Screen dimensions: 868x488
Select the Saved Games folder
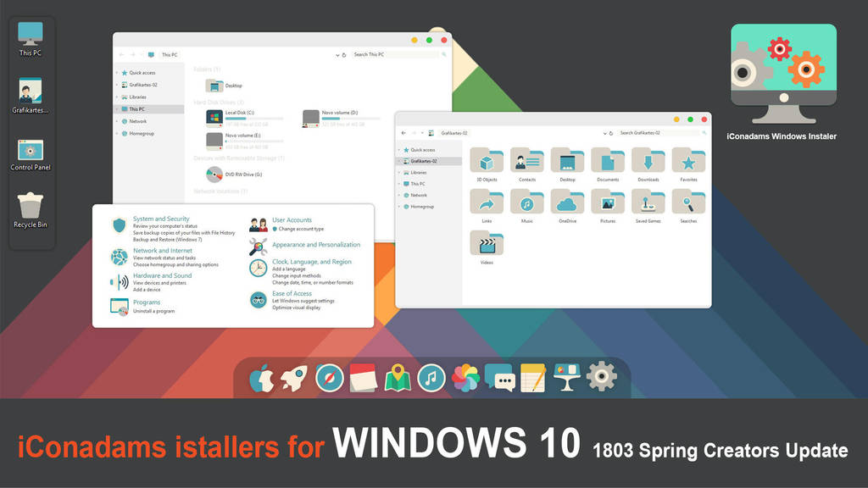[648, 206]
